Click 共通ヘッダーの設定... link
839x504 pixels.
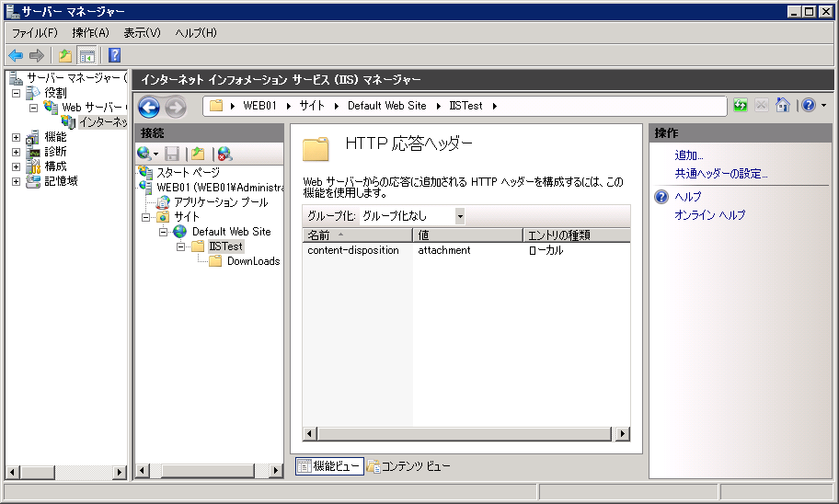click(x=720, y=173)
